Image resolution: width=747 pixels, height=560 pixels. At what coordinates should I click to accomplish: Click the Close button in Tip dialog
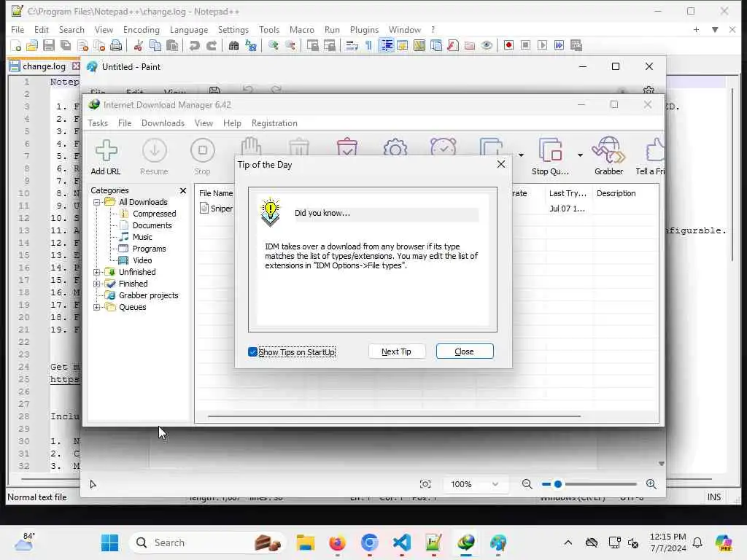[465, 351]
